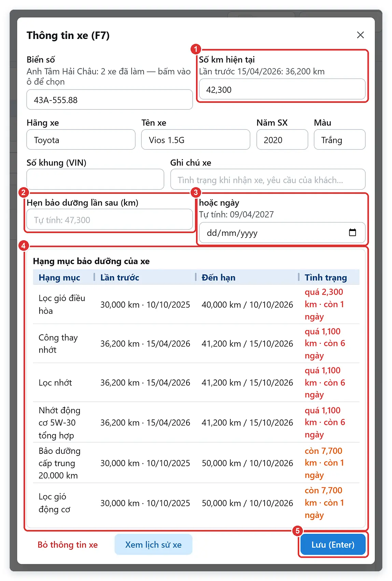Click the Hãng xe field with Toyota

click(81, 140)
